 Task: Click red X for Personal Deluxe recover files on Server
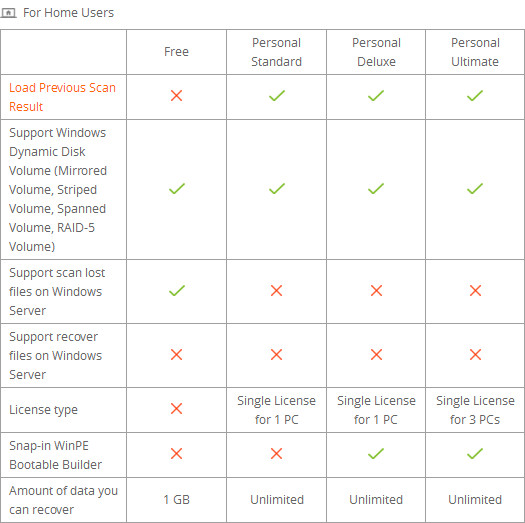pyautogui.click(x=376, y=355)
